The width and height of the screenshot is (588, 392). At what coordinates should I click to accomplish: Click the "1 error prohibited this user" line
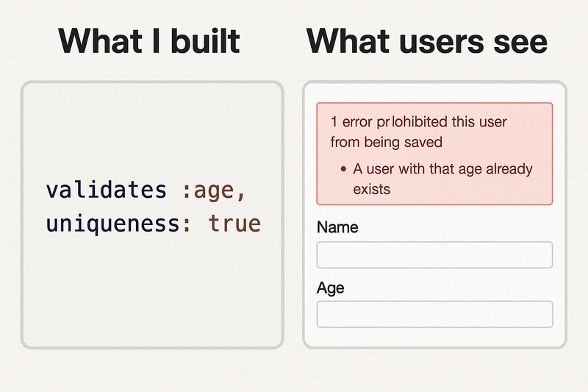coord(418,121)
